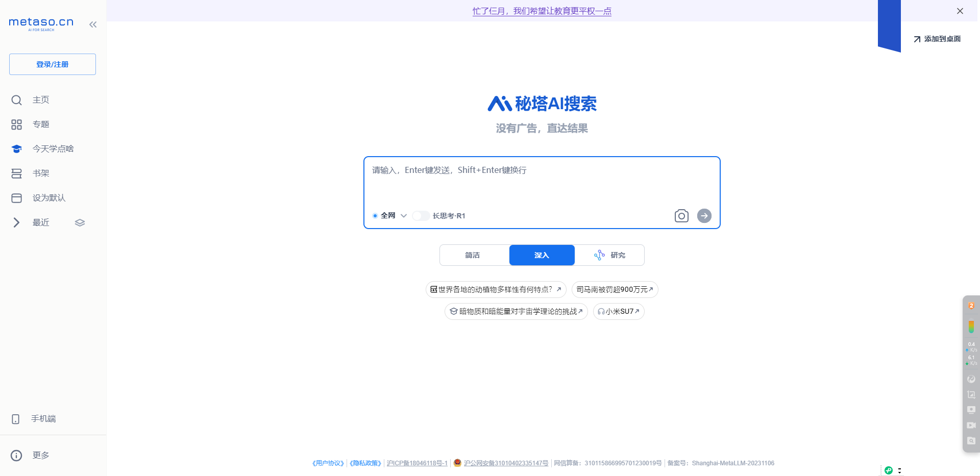
Task: Click the video camera icon in floating toolbar
Action: [971, 425]
